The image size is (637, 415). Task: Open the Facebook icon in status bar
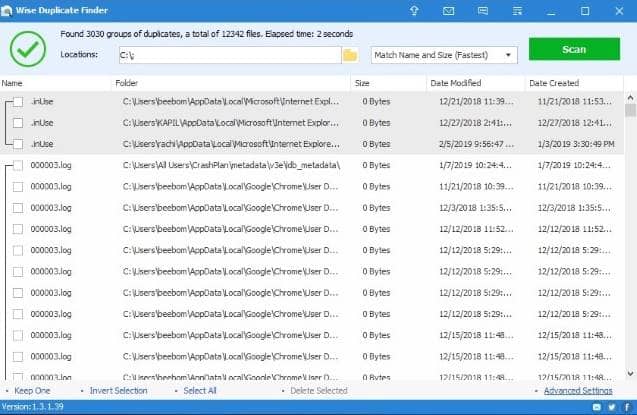click(627, 406)
